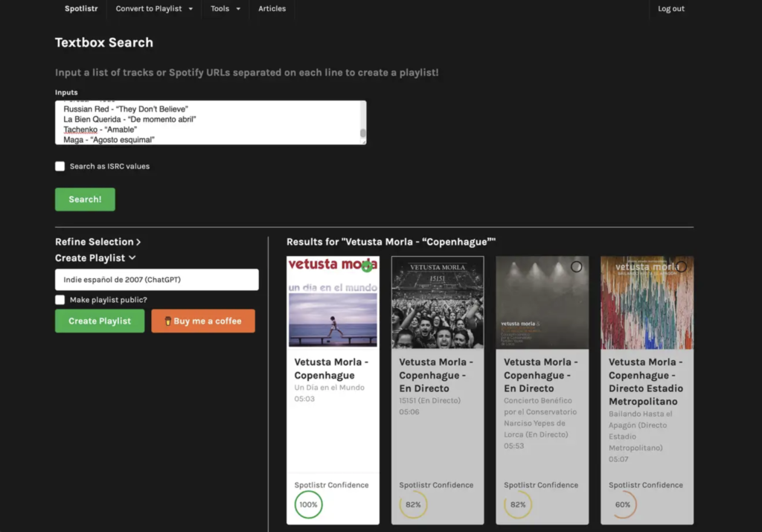Viewport: 762px width, 532px height.
Task: Expand the Refine Selection section
Action: coord(97,242)
